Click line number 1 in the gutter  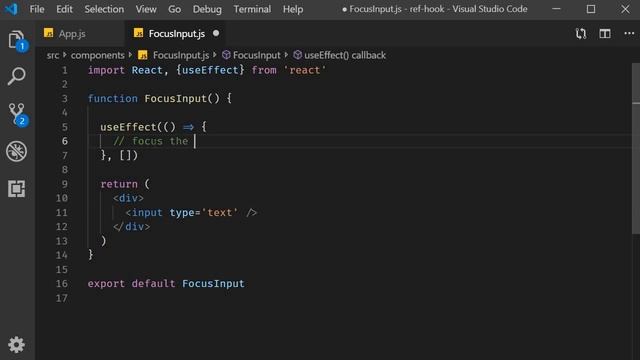click(x=65, y=70)
